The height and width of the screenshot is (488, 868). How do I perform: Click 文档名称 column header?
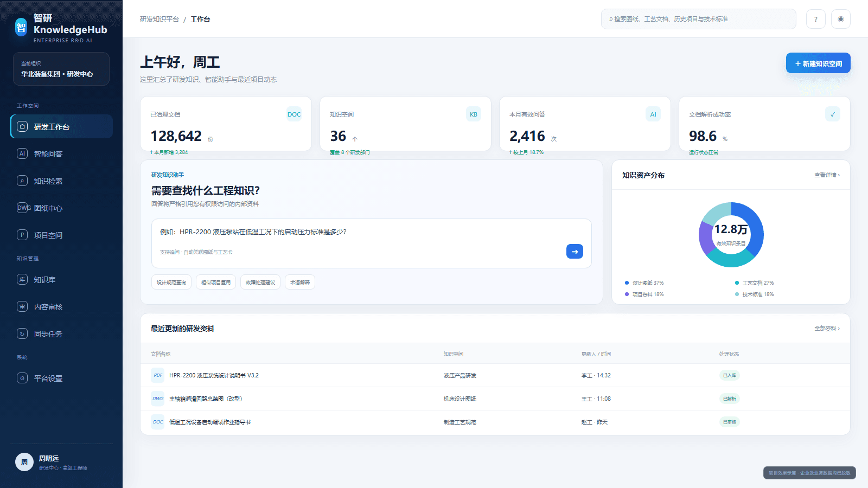(161, 354)
